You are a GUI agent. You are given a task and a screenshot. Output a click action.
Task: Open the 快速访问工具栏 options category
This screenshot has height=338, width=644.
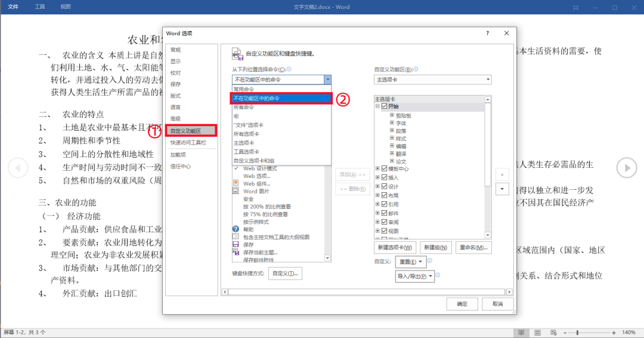pos(191,142)
